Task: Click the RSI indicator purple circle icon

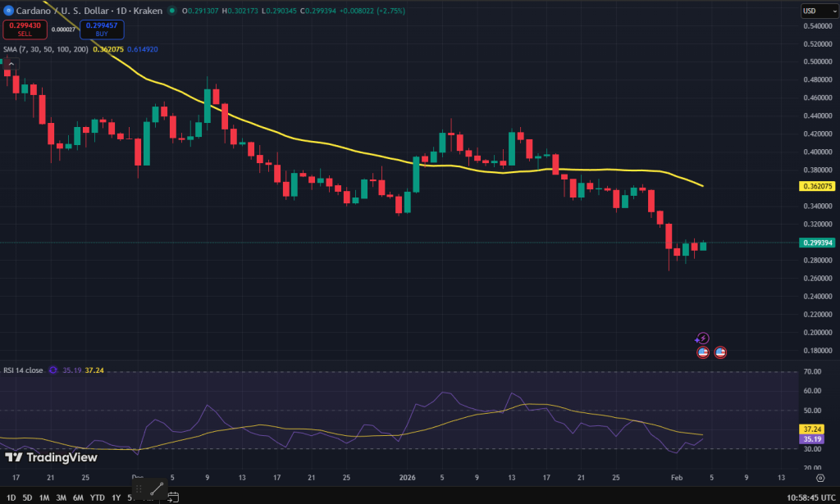Action: (x=53, y=370)
